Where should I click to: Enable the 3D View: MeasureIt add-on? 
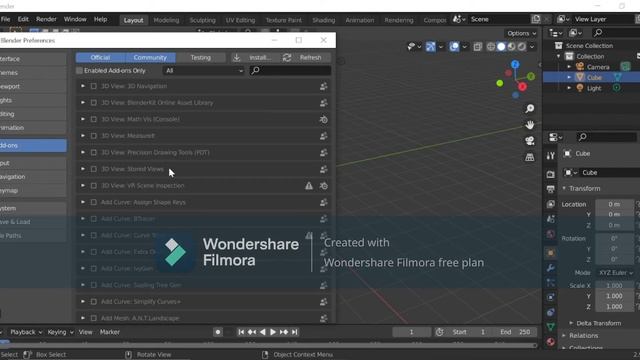[x=94, y=136]
